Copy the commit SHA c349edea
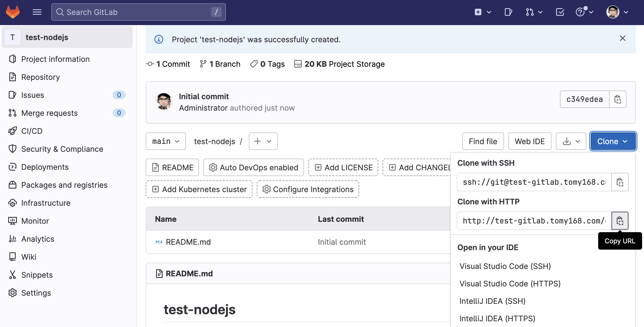The image size is (644, 327). (x=618, y=99)
